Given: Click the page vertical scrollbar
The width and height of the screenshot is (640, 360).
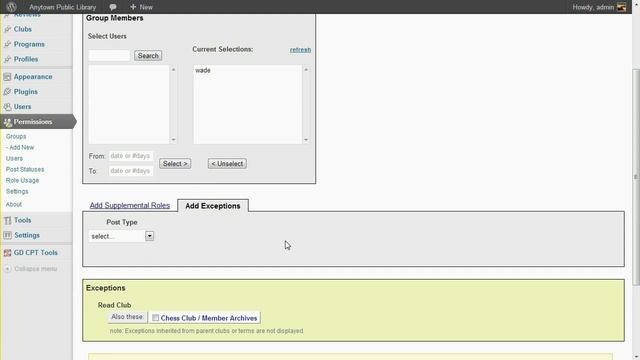Looking at the screenshot, I should [x=636, y=177].
